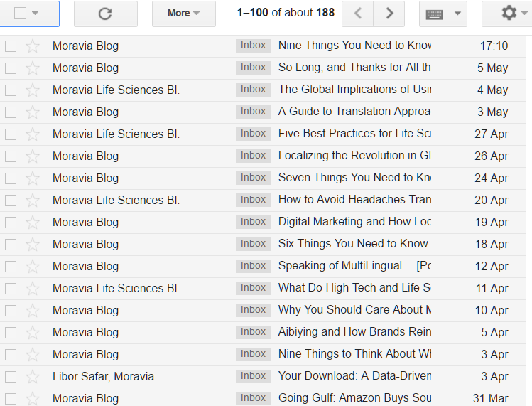Expand the select dropdown arrow
The image size is (532, 406).
coord(35,14)
